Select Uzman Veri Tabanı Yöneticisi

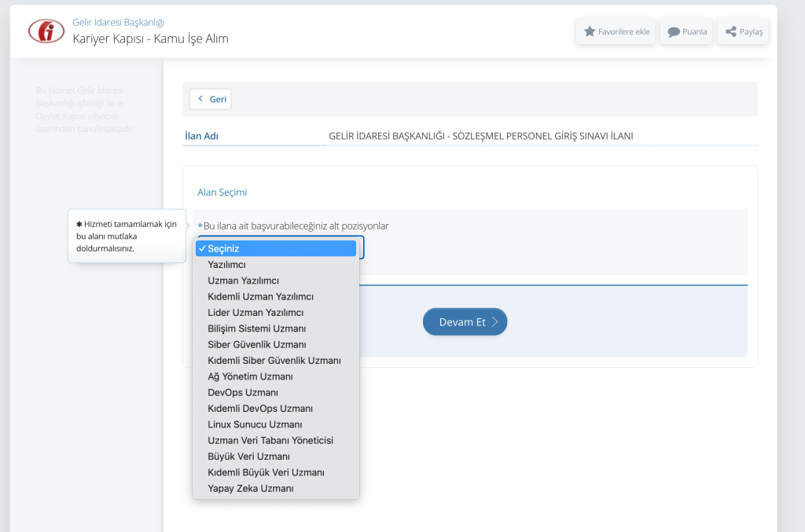pyautogui.click(x=270, y=440)
